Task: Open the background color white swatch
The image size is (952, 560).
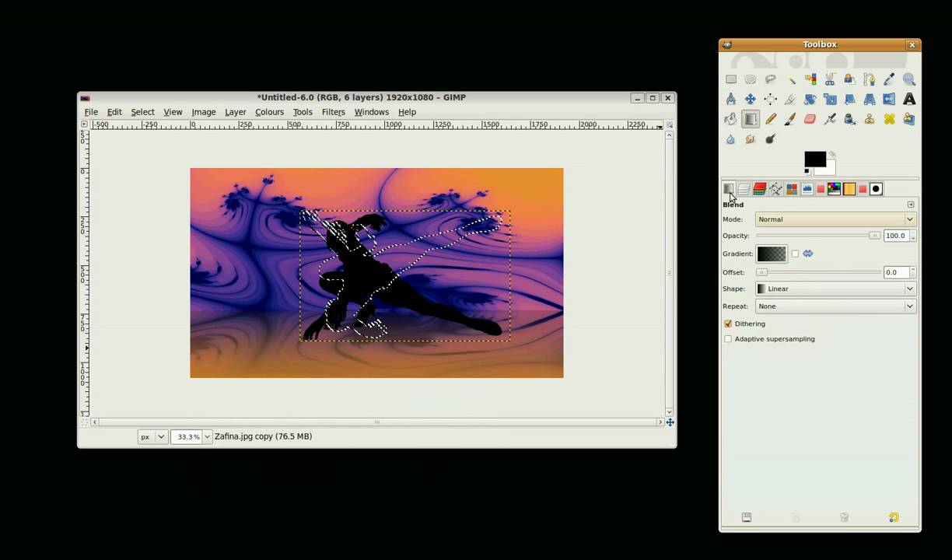Action: [831, 169]
